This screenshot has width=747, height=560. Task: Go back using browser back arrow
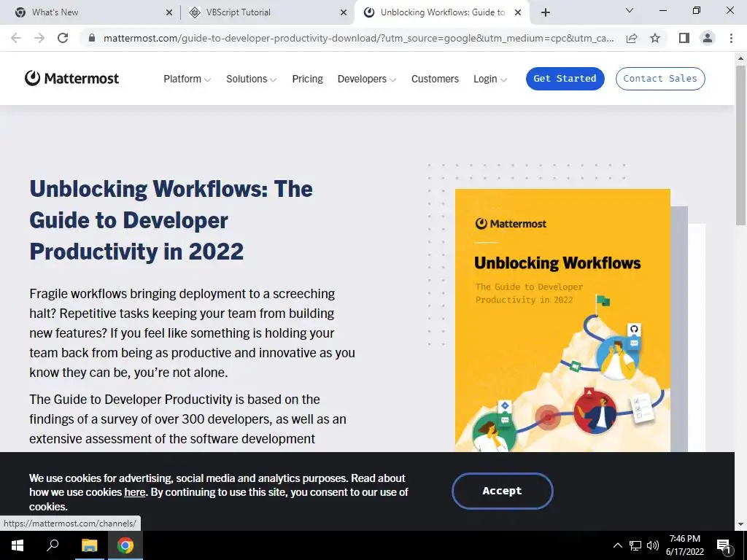tap(16, 38)
